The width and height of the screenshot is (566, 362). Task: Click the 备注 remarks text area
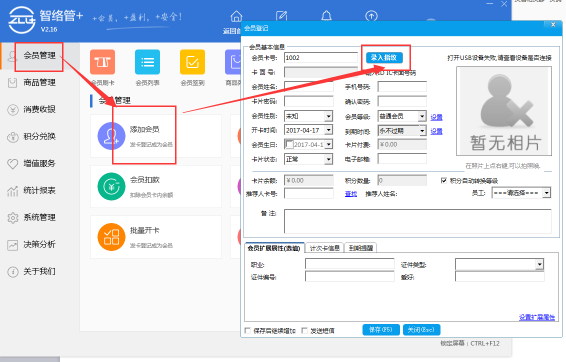coord(418,221)
